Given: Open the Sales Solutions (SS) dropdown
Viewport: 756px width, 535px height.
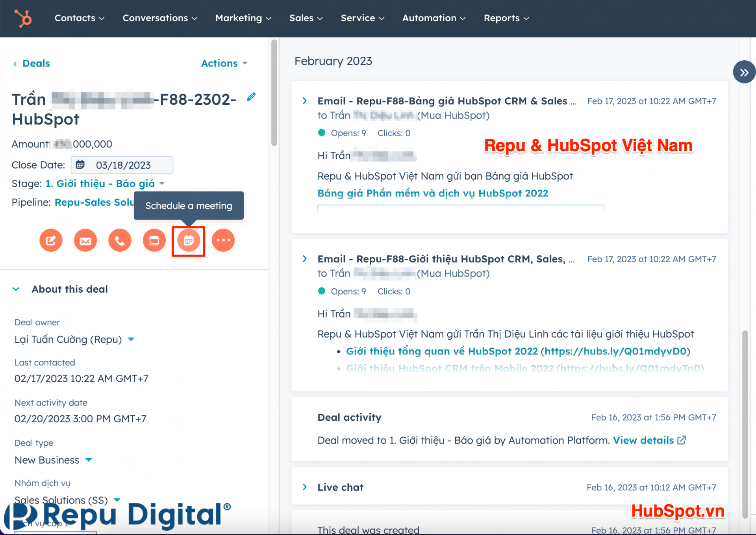Looking at the screenshot, I should tap(67, 500).
